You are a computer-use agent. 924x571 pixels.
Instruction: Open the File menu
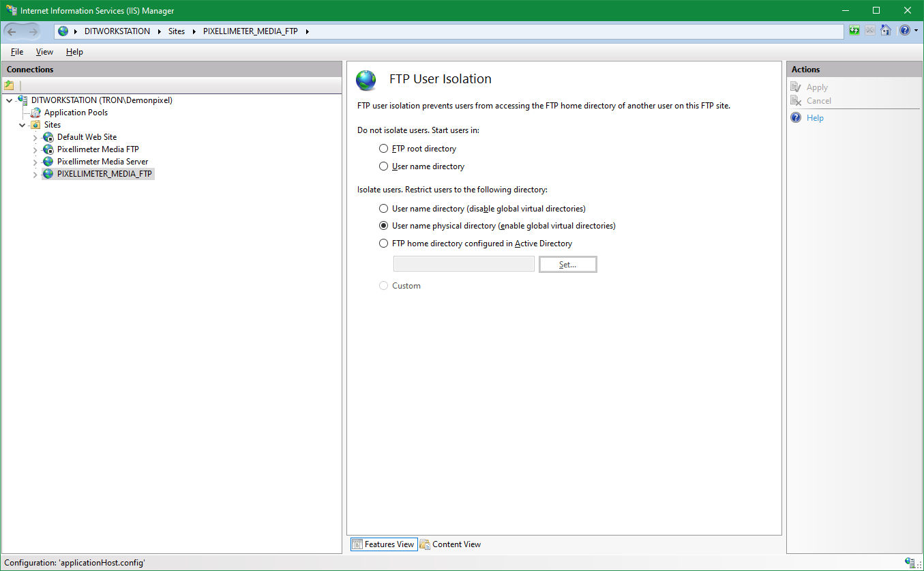(17, 52)
